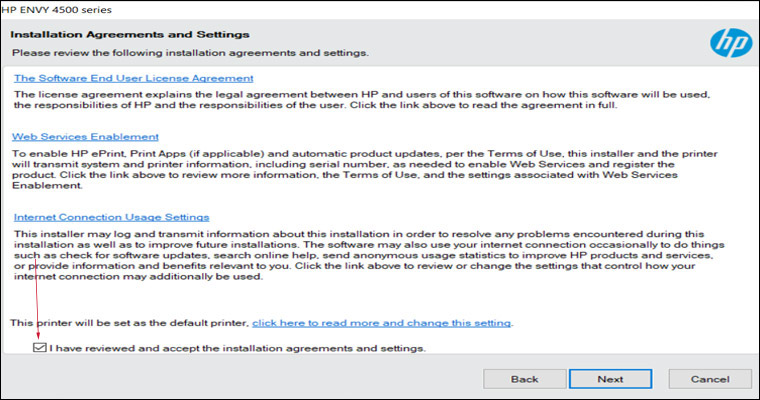This screenshot has width=760, height=400.
Task: Open the Web Services Enablement link
Action: tap(85, 136)
